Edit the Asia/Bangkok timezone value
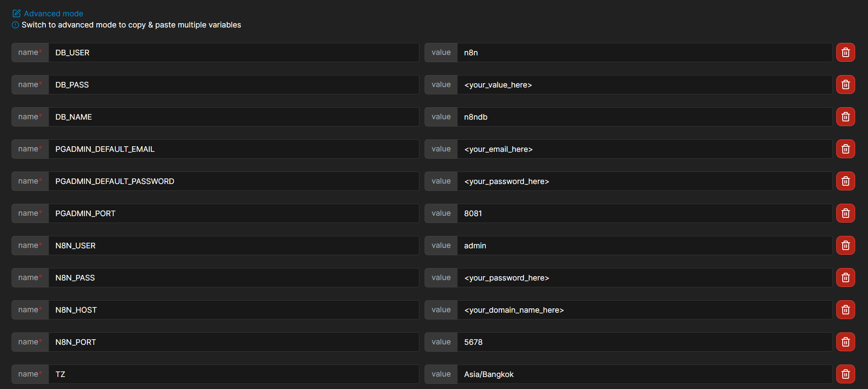Screen dimensions: 868x389 coord(644,374)
